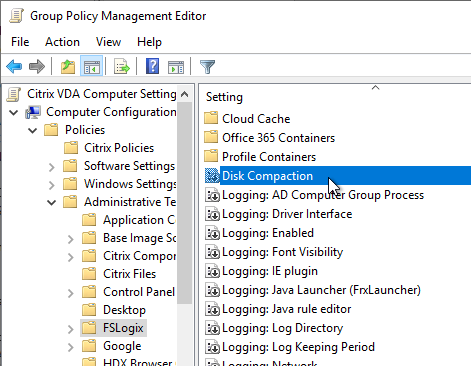The width and height of the screenshot is (471, 366).
Task: Click the Office 365 Containers folder icon
Action: [x=211, y=137]
